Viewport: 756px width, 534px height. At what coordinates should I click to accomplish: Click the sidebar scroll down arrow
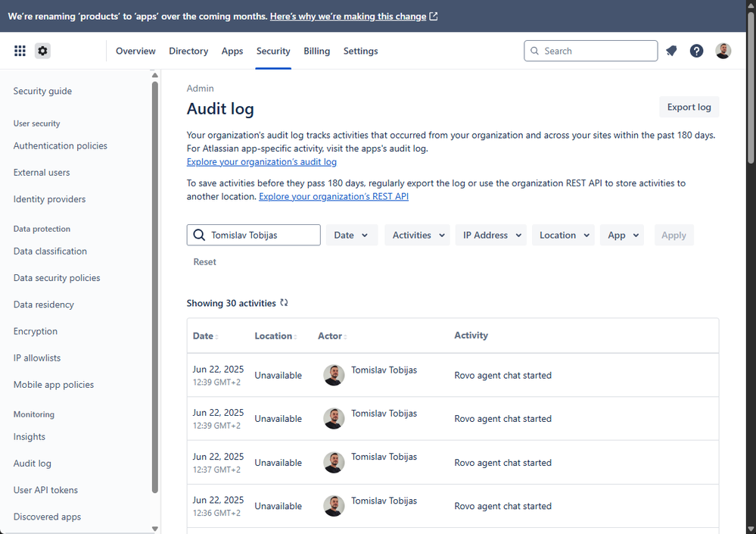[x=155, y=529]
